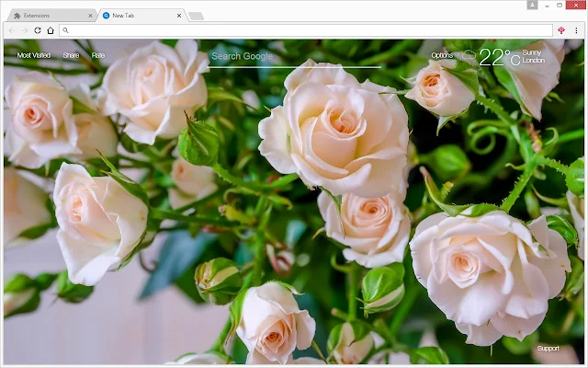Image resolution: width=588 pixels, height=368 pixels.
Task: Switch to the Extensions tab
Action: (51, 16)
